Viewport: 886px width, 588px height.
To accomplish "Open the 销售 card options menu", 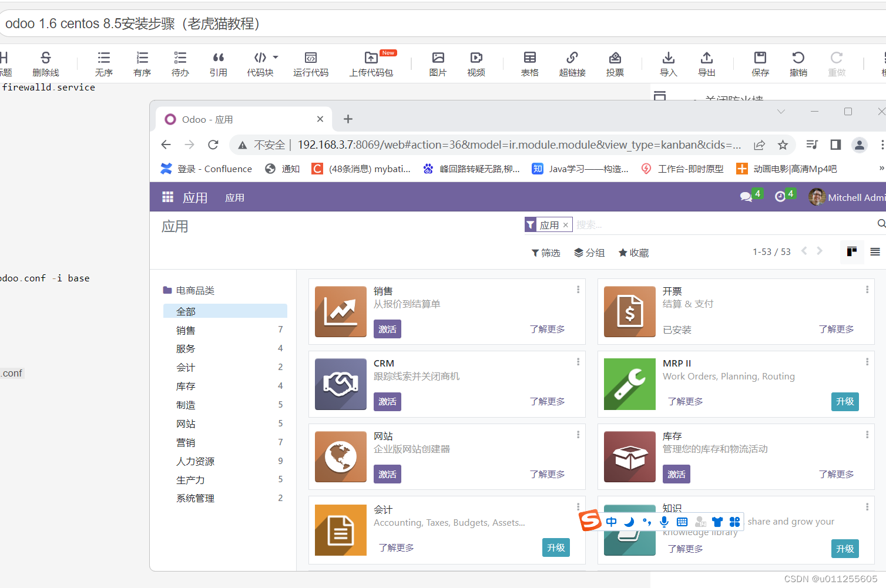I will tap(578, 289).
